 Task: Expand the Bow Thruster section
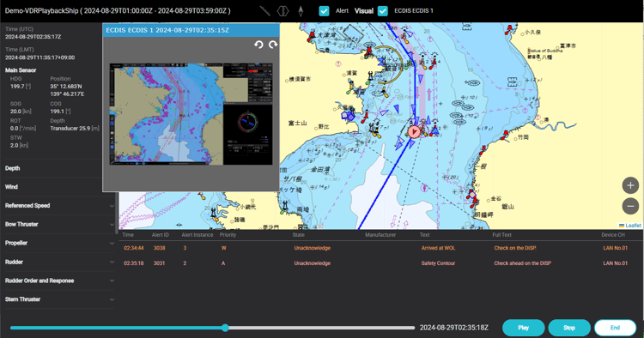coord(59,225)
